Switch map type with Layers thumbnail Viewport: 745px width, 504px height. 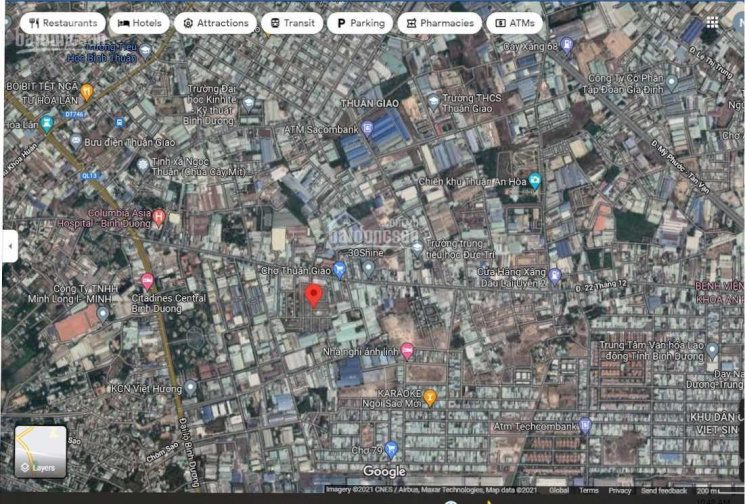[40, 451]
